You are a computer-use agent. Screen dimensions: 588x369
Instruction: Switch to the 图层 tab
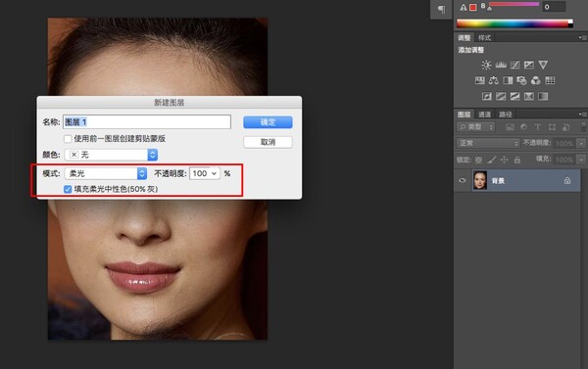tap(464, 115)
